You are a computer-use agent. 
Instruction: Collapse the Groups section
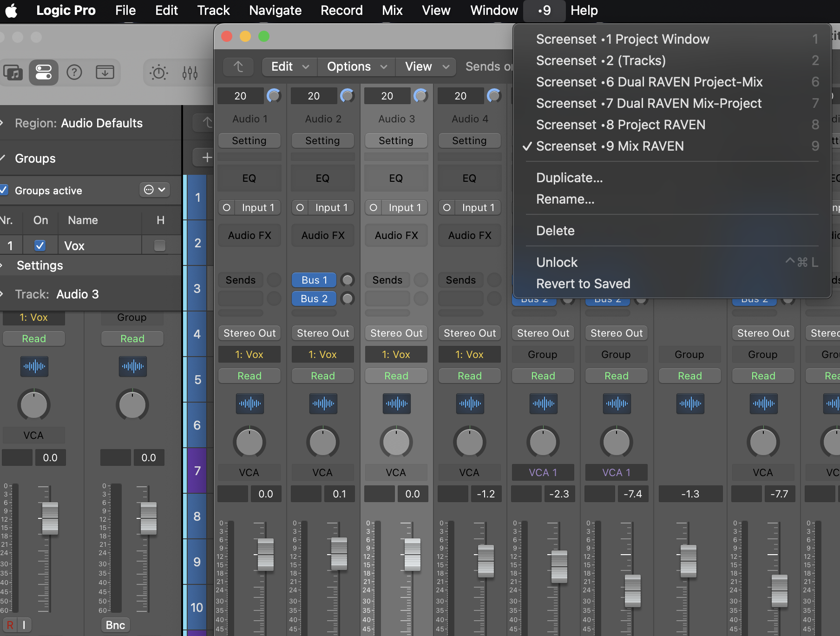click(x=2, y=158)
